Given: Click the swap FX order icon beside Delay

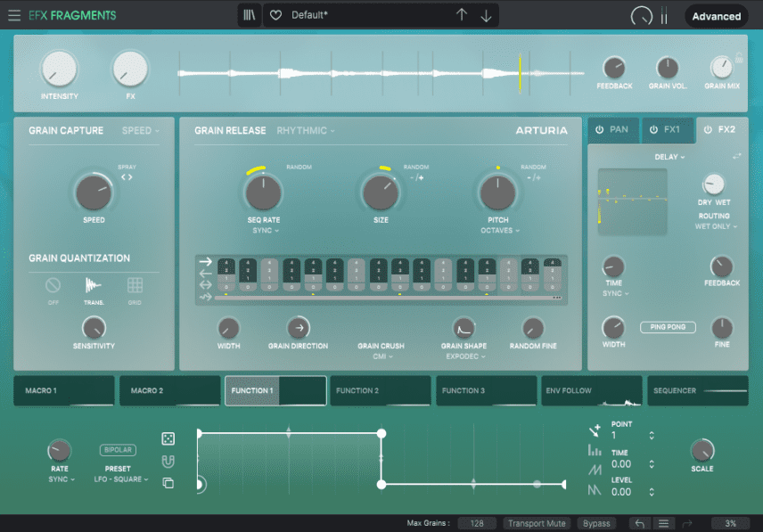Looking at the screenshot, I should click(737, 156).
